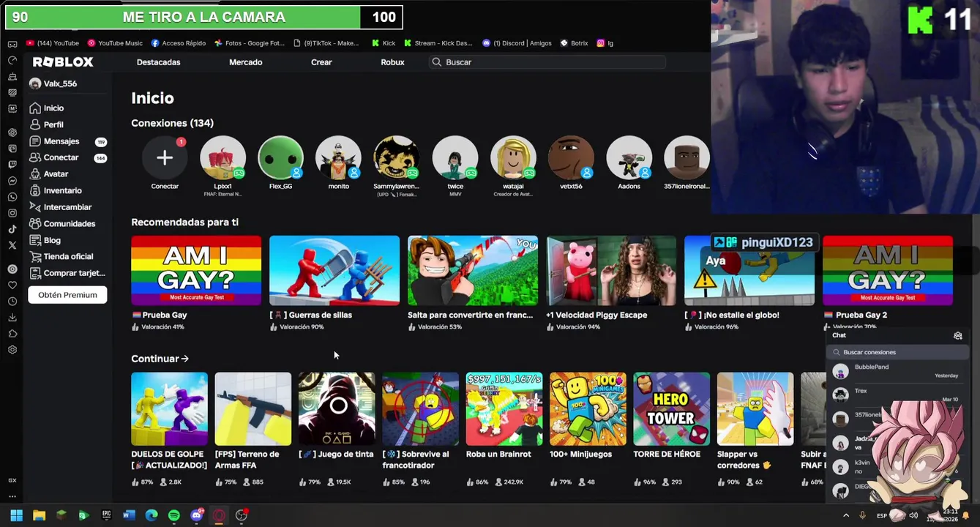Image resolution: width=980 pixels, height=527 pixels.
Task: Open extensions cube in Opera sidebar
Action: (x=12, y=334)
